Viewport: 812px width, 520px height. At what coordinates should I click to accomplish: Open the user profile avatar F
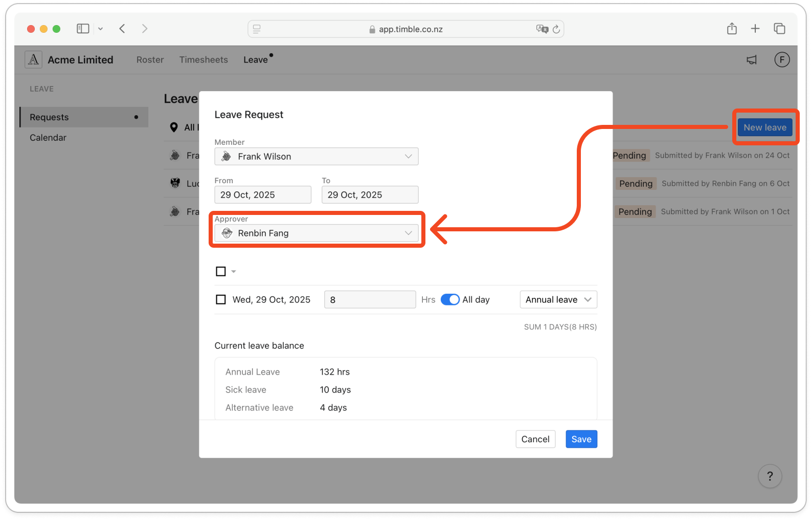click(x=782, y=60)
